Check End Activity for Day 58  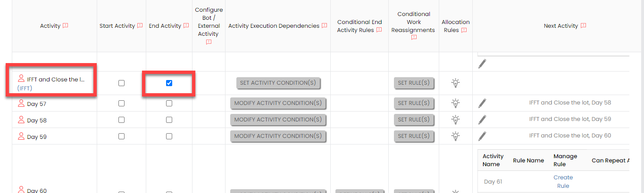pos(169,120)
